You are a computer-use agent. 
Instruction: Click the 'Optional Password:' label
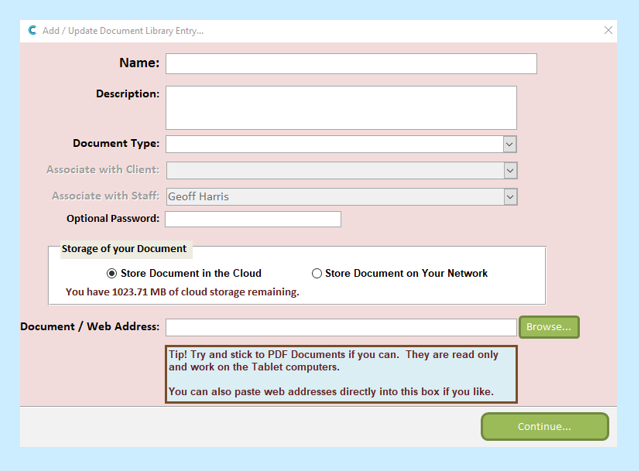113,219
